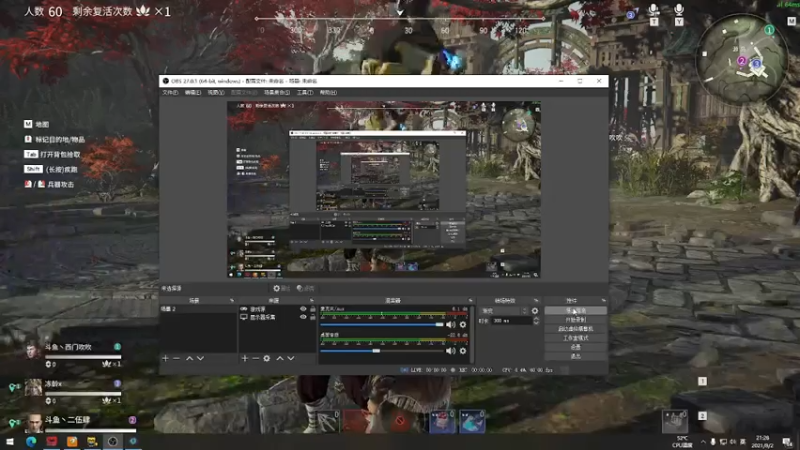Click the Y microphone icon in game
Image resolution: width=800 pixels, height=450 pixels.
[x=679, y=14]
